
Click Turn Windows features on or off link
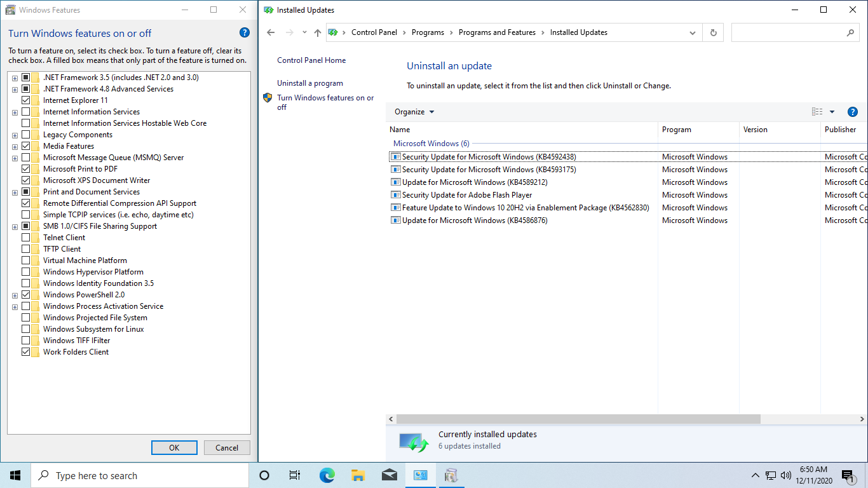pos(325,102)
